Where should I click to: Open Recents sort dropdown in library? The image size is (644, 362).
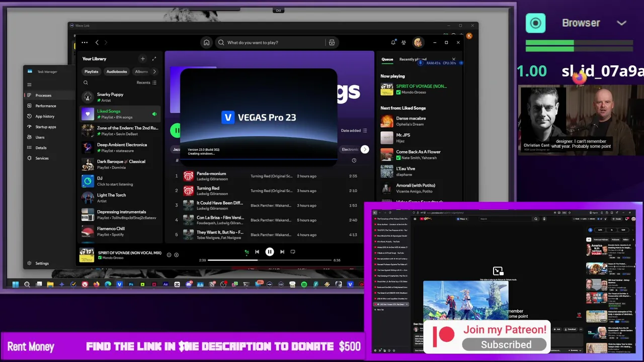point(146,82)
